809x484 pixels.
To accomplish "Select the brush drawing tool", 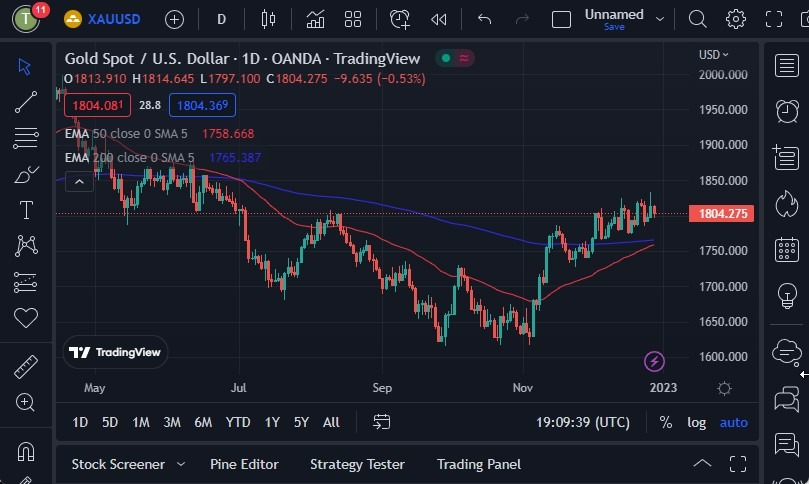I will point(26,174).
